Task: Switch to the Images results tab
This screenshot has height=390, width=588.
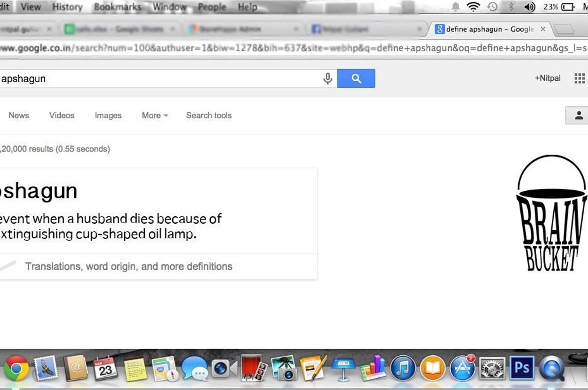Action: (x=108, y=115)
